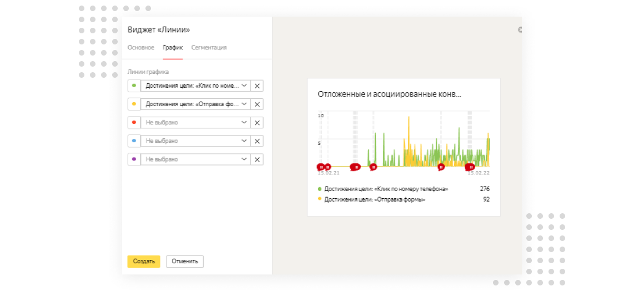Expand the «Отправка фо...» goal dropdown

point(195,104)
